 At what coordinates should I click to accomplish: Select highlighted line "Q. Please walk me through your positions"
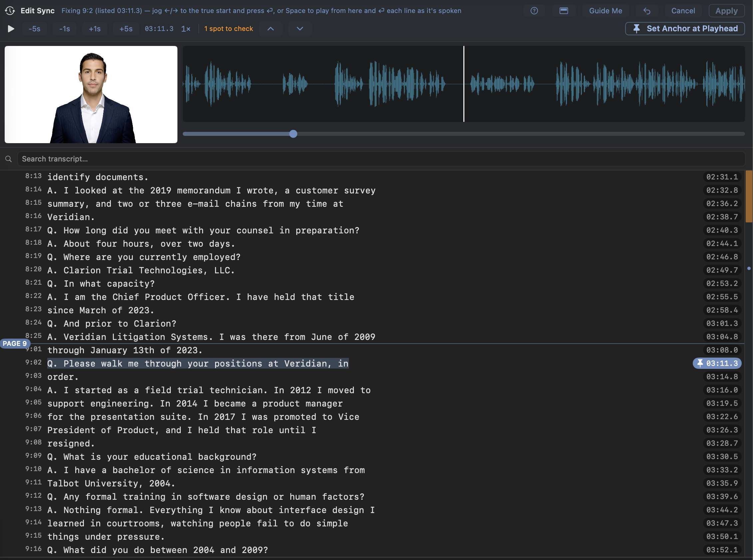click(198, 363)
